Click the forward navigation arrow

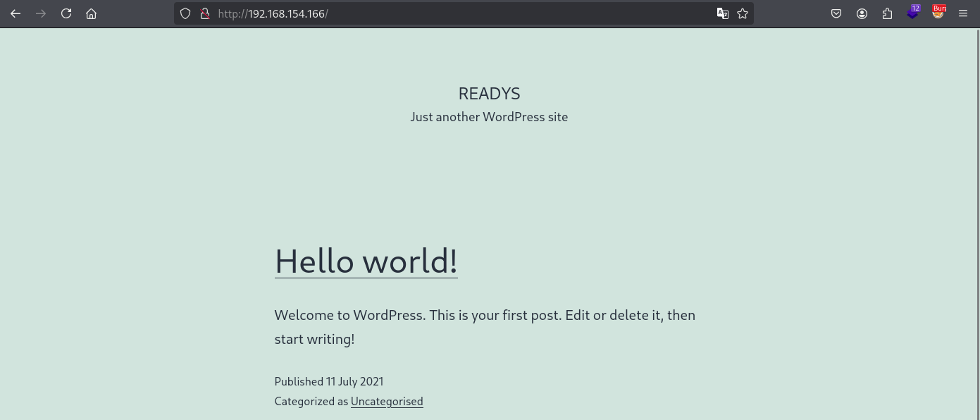[41, 13]
